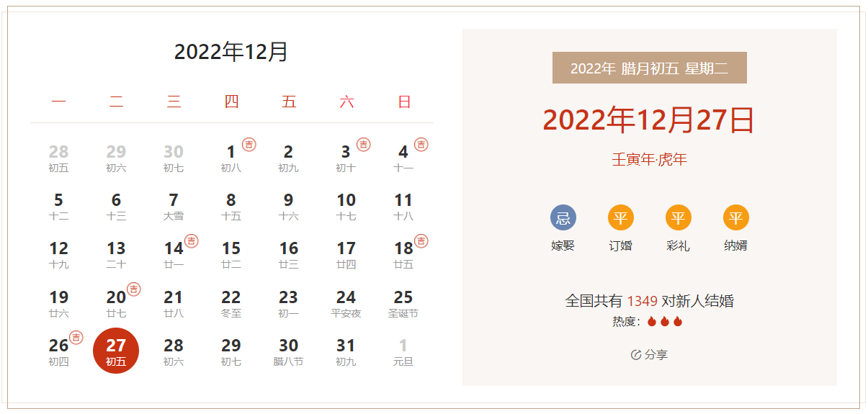Select December 21 廿八
The width and height of the screenshot is (868, 414).
[174, 304]
